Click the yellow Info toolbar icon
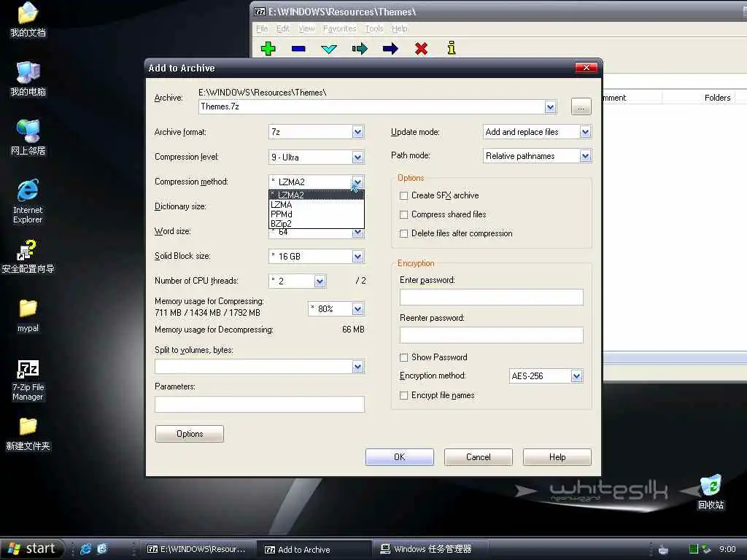Image resolution: width=747 pixels, height=560 pixels. (x=451, y=47)
